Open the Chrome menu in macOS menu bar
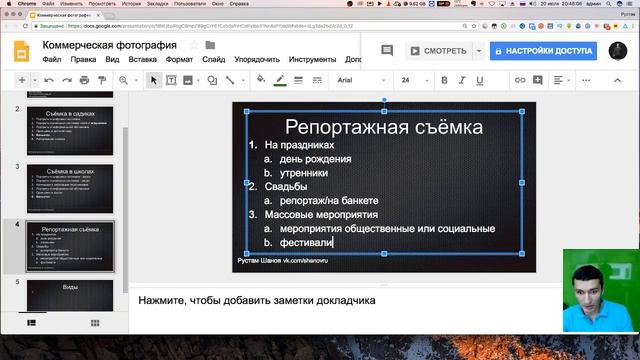The height and width of the screenshot is (360, 640). pos(27,4)
